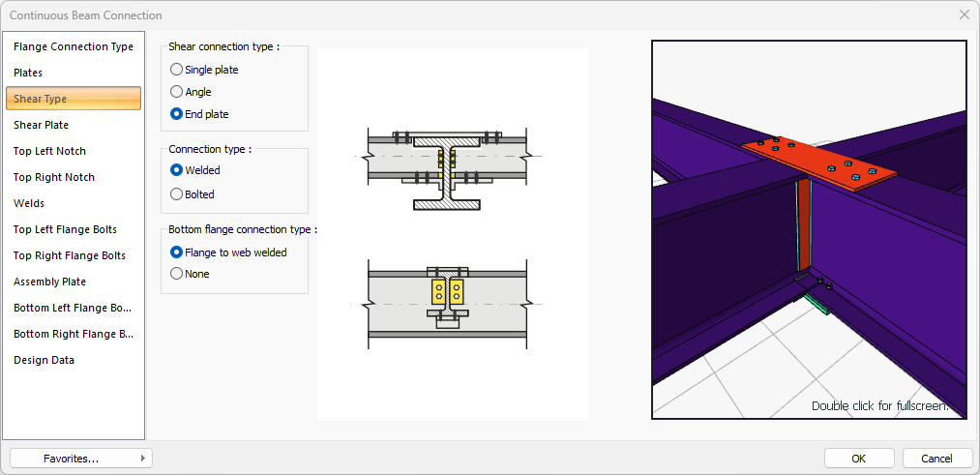The width and height of the screenshot is (980, 475).
Task: Close the dialog with the X icon
Action: [x=964, y=15]
